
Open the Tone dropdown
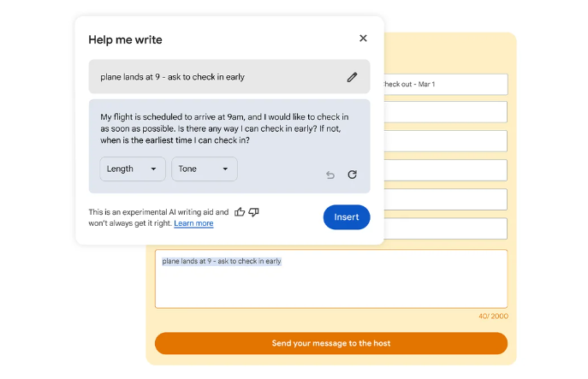pos(205,169)
